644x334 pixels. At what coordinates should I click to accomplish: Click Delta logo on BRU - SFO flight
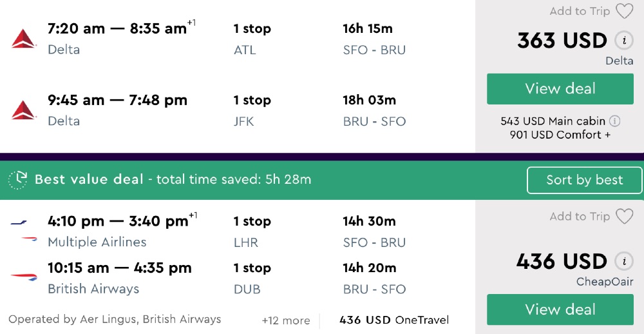point(24,110)
